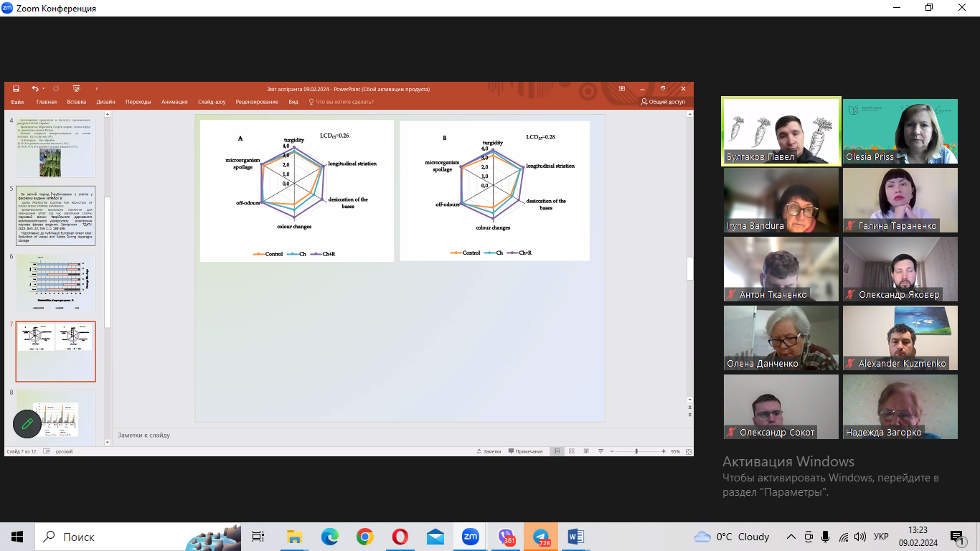Click the Общий доступ share button
Screen dimensions: 980x551
coord(663,102)
